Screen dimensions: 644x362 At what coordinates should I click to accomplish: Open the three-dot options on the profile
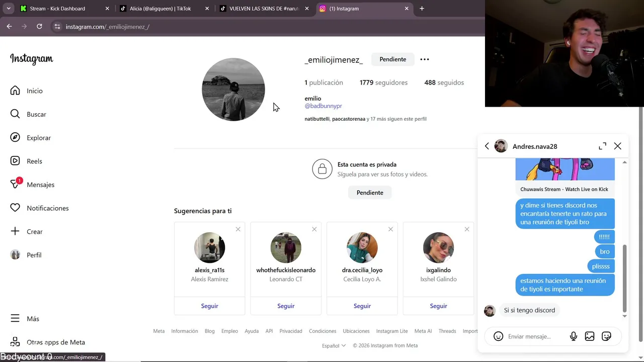[x=425, y=59]
